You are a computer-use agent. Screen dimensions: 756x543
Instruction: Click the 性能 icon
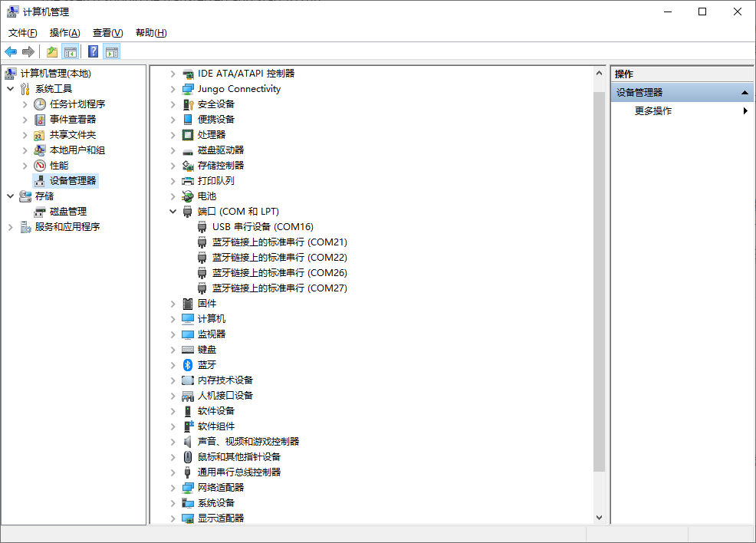pos(40,166)
